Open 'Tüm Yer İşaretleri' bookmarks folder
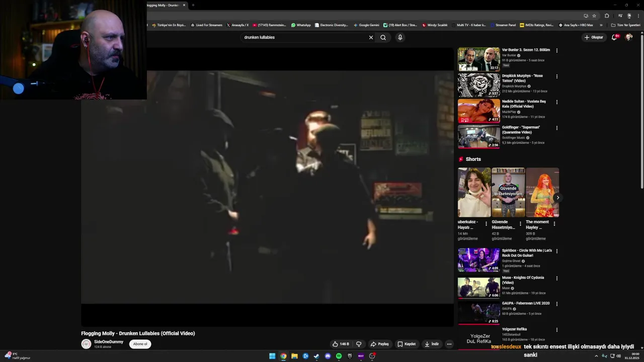 point(626,25)
